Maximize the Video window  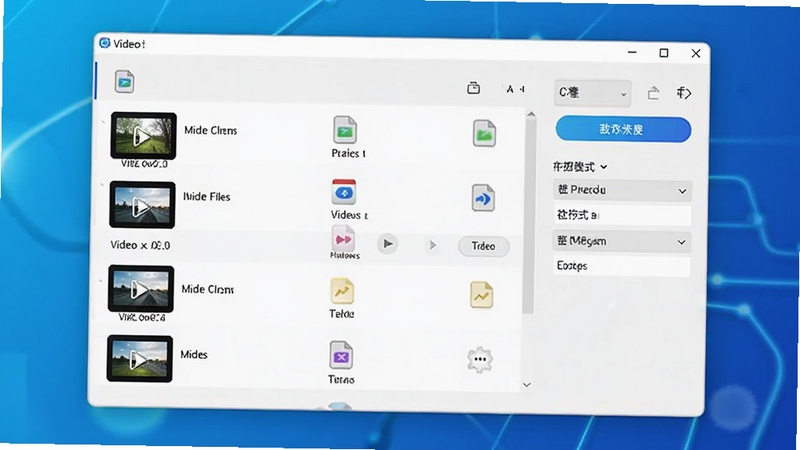[x=664, y=53]
